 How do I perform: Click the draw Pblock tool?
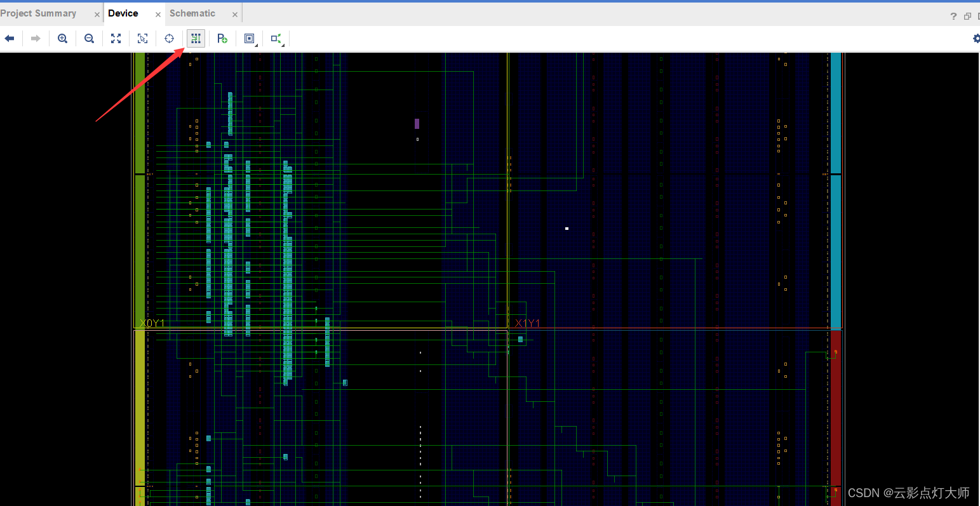222,39
